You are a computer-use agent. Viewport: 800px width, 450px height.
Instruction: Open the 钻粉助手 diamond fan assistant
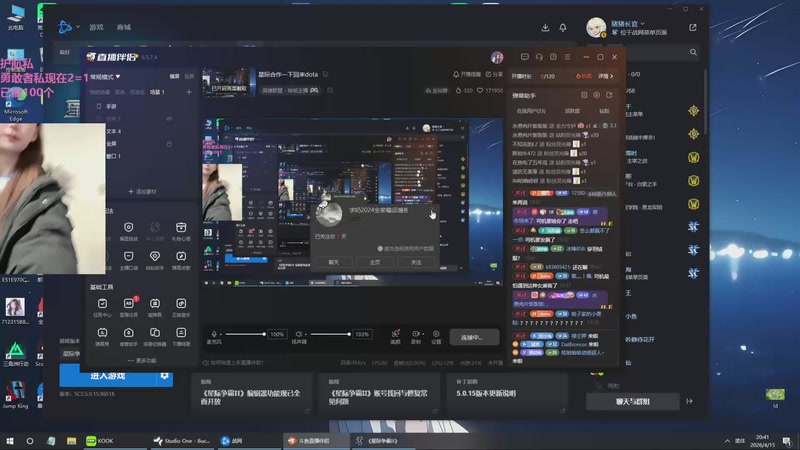(155, 260)
